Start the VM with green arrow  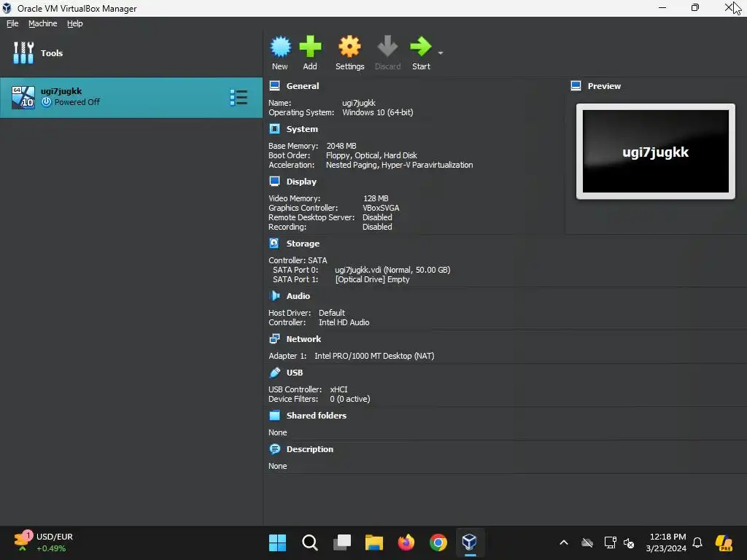(421, 47)
